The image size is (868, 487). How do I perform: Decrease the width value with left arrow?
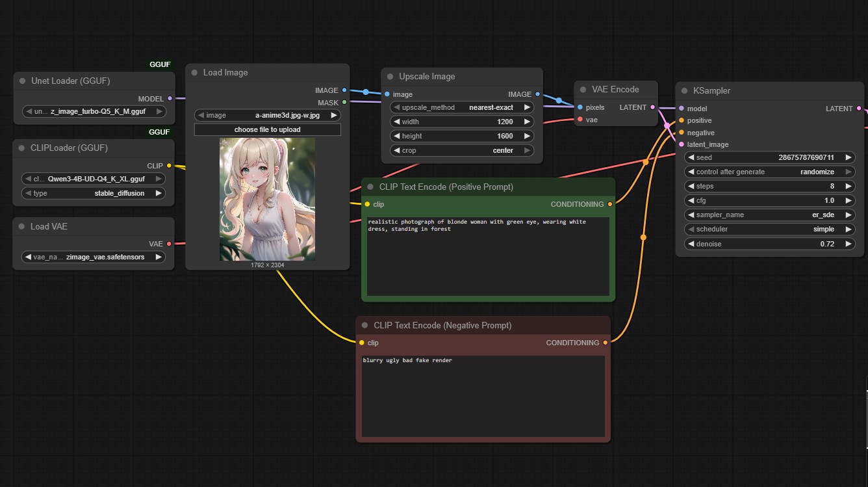tap(396, 122)
